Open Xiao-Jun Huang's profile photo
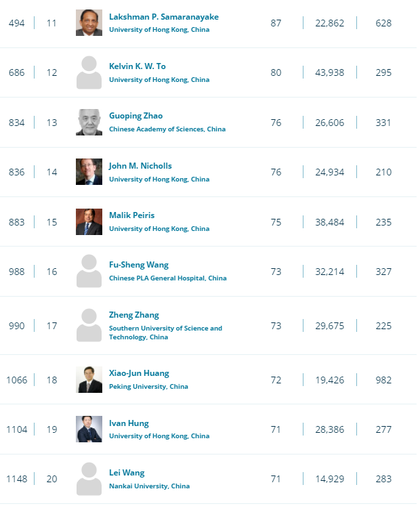Screen dimensions: 420x508 (89, 379)
